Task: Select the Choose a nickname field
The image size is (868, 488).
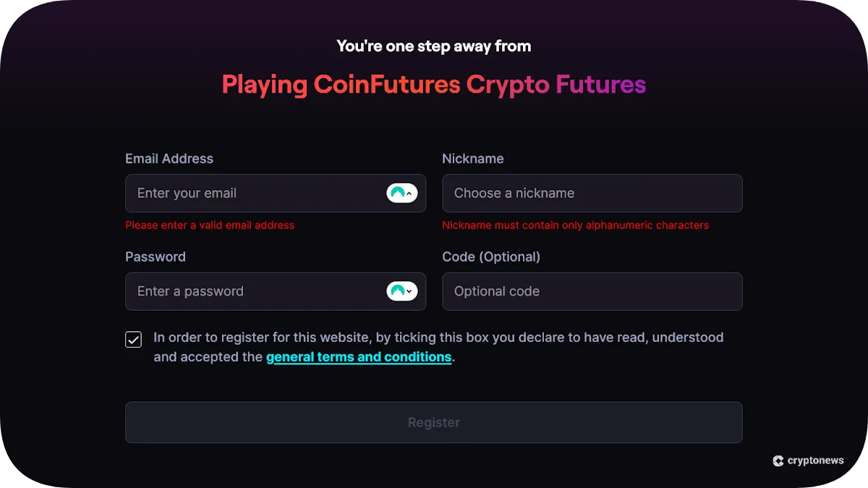Action: click(592, 193)
